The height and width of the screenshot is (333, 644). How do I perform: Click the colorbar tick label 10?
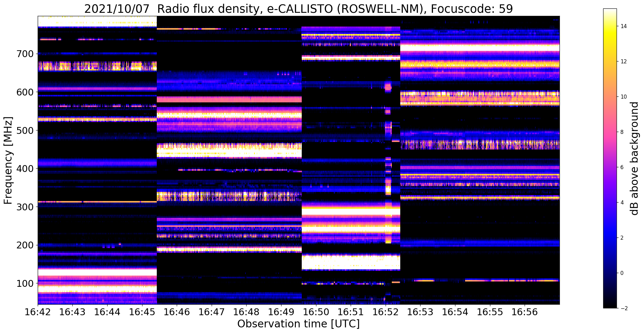click(624, 97)
